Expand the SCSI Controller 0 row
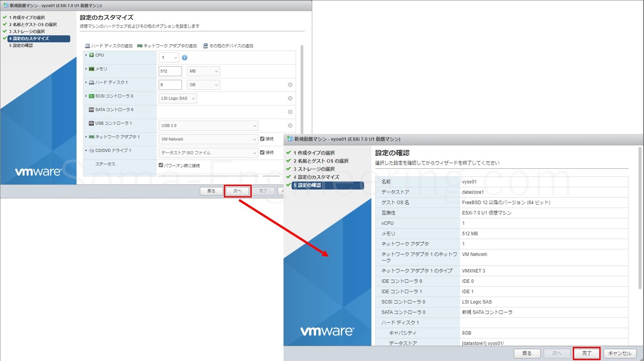 pyautogui.click(x=86, y=96)
